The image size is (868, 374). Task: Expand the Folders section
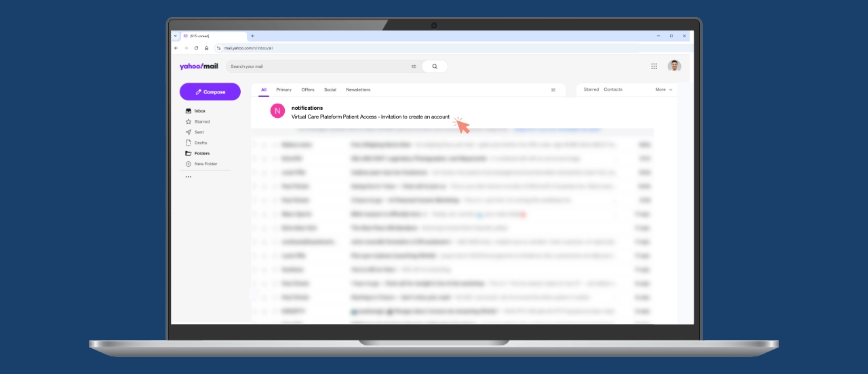tap(201, 154)
